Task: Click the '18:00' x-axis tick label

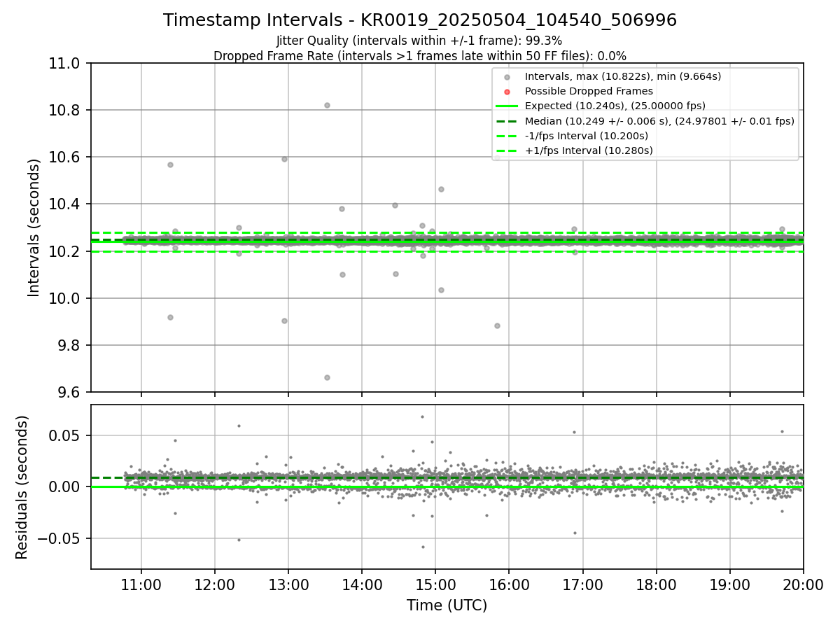Action: [x=656, y=584]
